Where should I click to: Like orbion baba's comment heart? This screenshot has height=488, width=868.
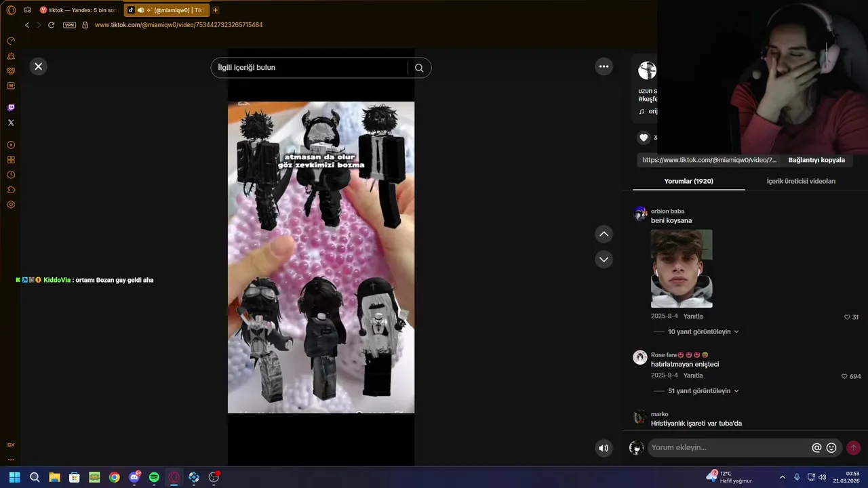(847, 317)
